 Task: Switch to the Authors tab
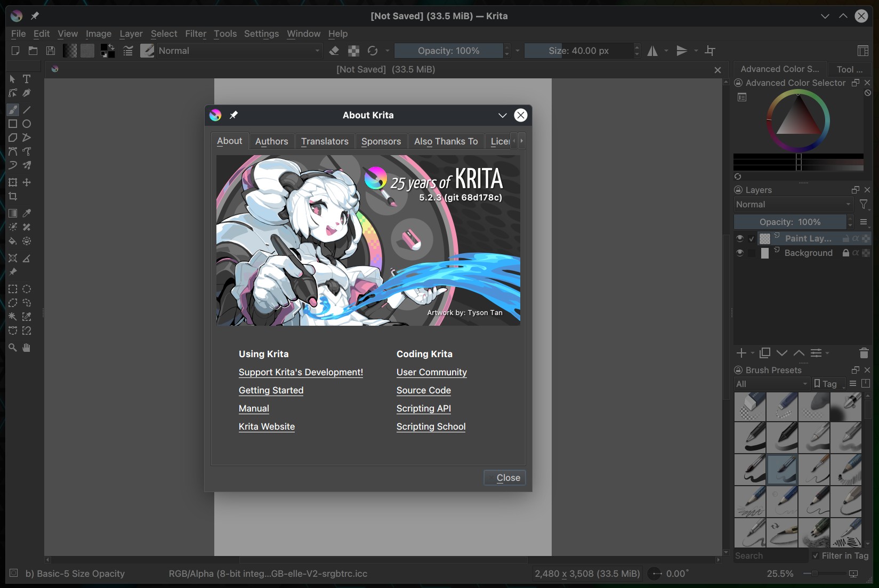click(272, 141)
